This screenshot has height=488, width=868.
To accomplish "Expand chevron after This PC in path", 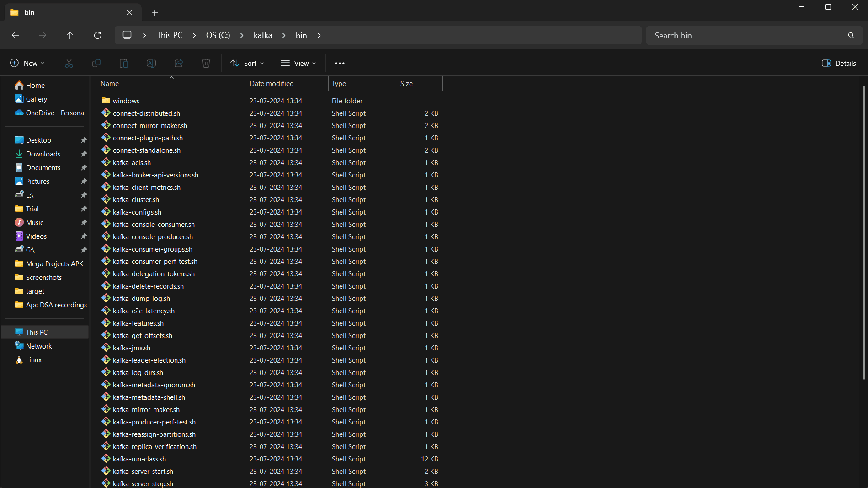I will tap(194, 35).
